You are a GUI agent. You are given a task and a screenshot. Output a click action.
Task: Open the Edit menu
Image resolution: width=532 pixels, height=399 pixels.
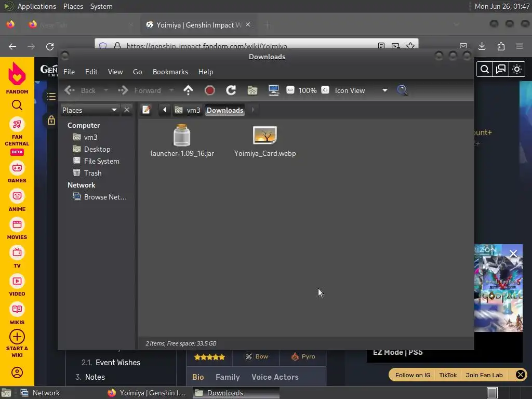click(91, 72)
